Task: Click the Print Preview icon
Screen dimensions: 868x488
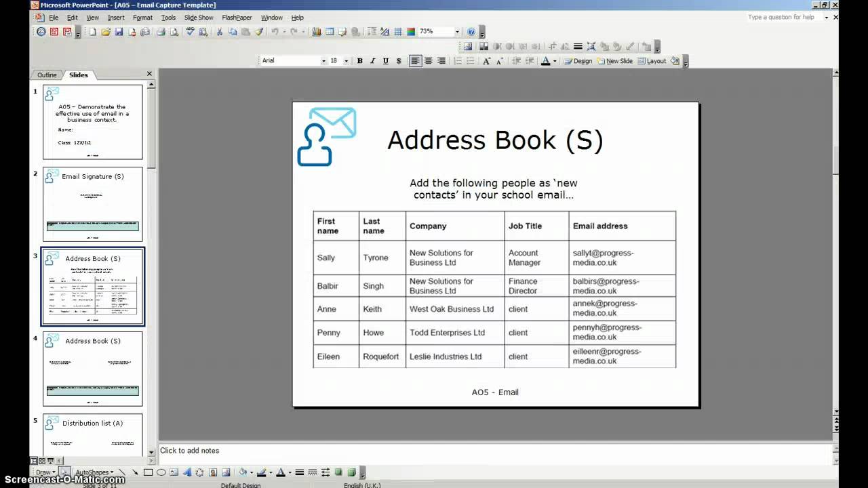Action: (174, 31)
